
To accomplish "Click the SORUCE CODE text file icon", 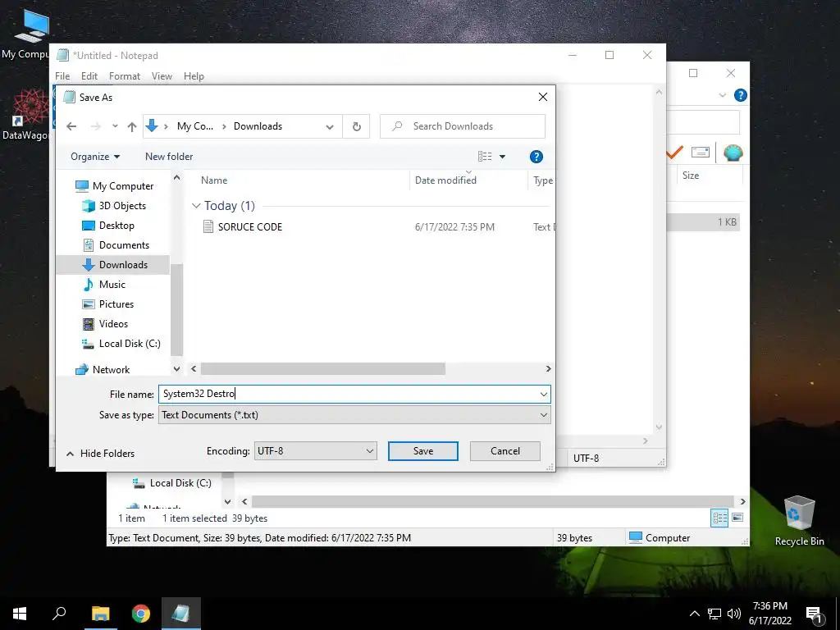I will (208, 226).
